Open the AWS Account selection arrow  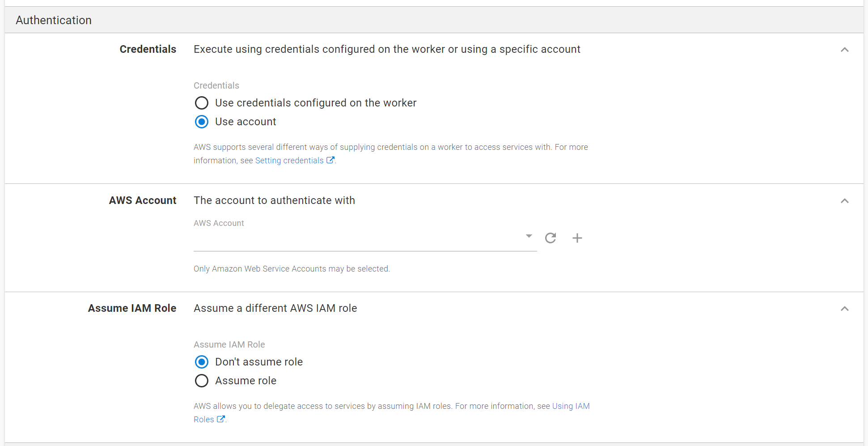click(x=529, y=236)
